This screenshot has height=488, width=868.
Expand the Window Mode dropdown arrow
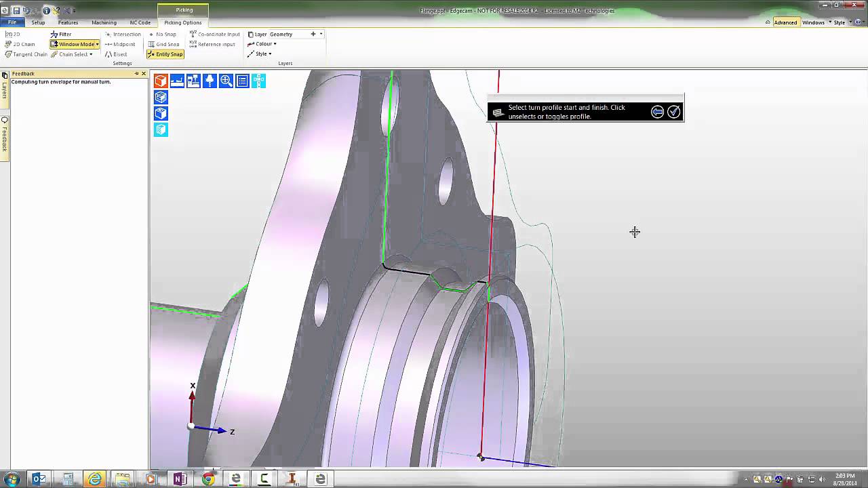pos(98,44)
